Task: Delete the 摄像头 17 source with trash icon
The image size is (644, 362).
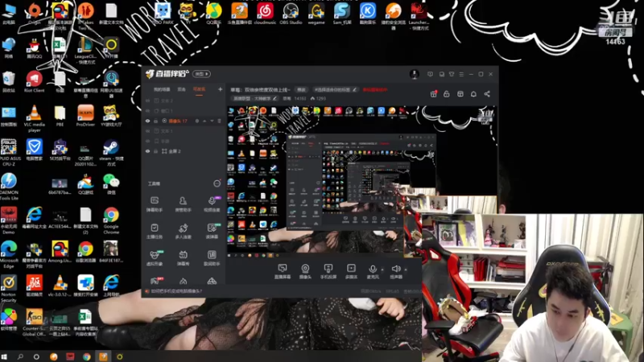Action: click(219, 121)
